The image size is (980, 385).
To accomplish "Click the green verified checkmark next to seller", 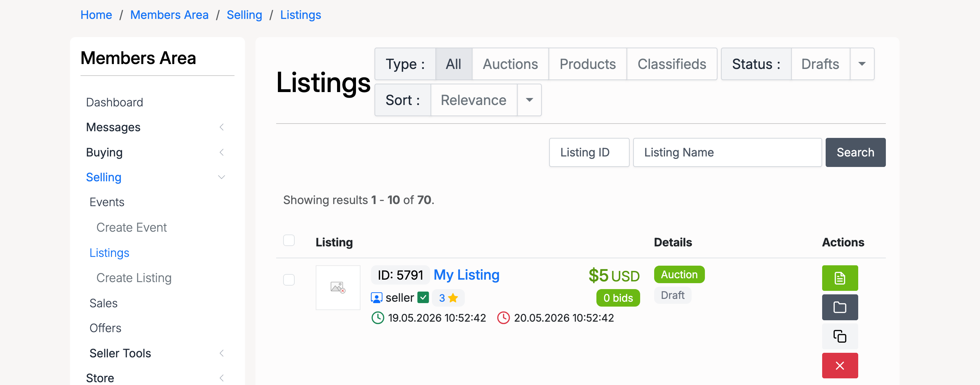I will (423, 297).
